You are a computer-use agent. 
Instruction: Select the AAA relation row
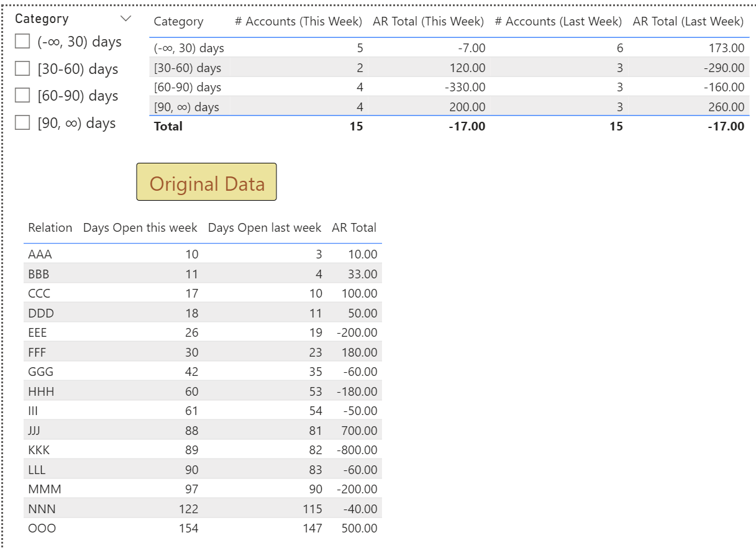(x=203, y=254)
